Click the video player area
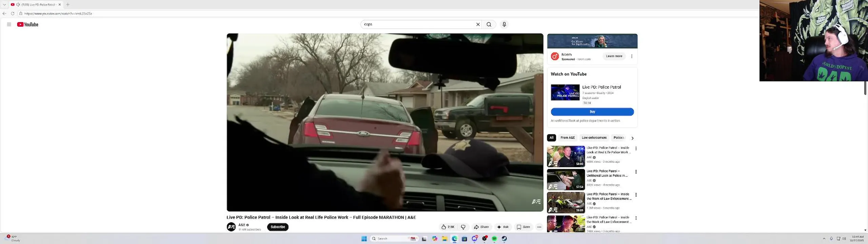This screenshot has width=868, height=244. [x=385, y=122]
